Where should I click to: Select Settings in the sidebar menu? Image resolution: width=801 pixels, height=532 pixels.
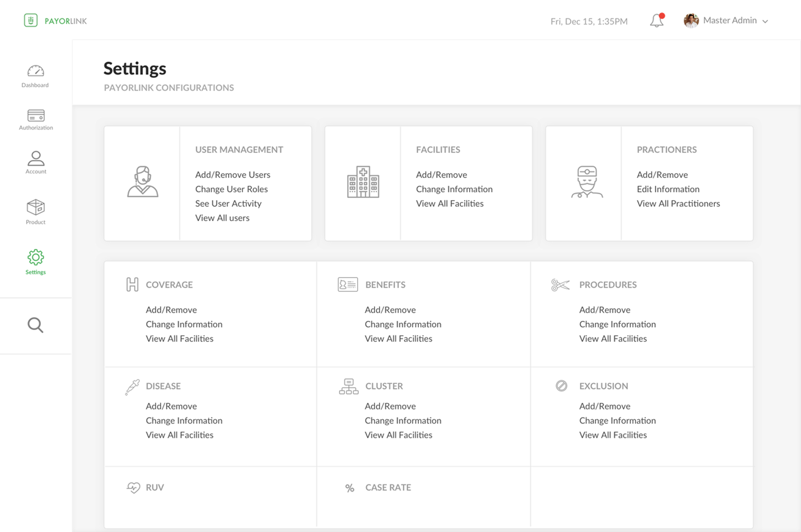36,262
